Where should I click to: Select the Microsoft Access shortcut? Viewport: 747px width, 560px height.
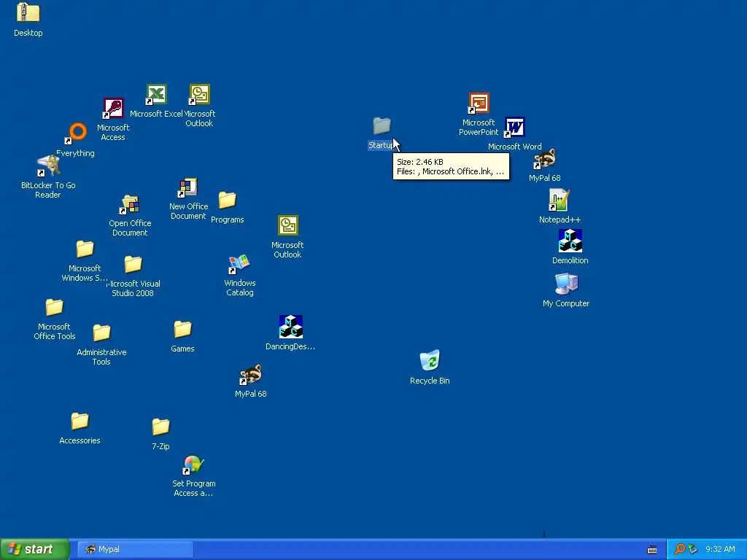113,108
